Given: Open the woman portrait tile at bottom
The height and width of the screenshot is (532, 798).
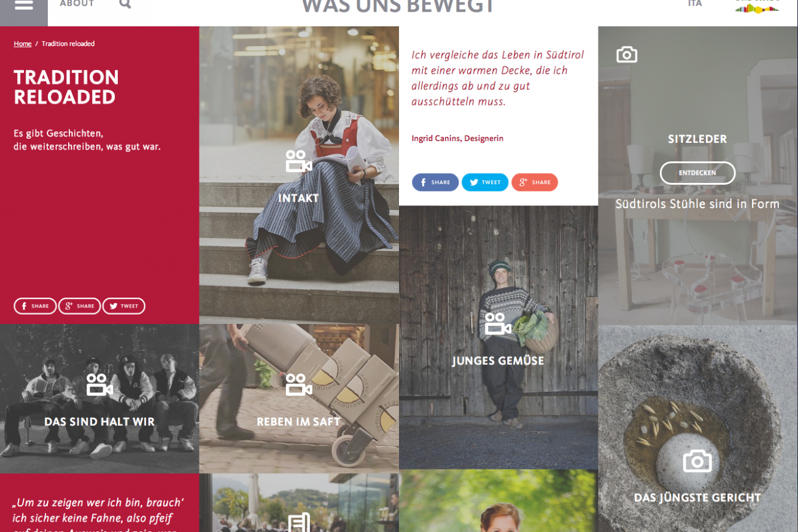Looking at the screenshot, I should point(498,501).
